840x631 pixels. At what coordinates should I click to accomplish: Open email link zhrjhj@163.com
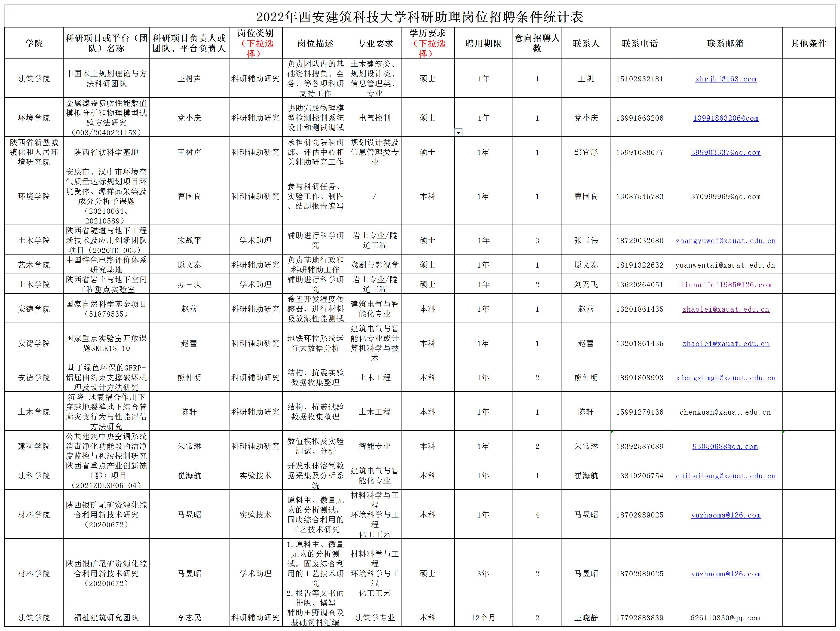click(725, 79)
